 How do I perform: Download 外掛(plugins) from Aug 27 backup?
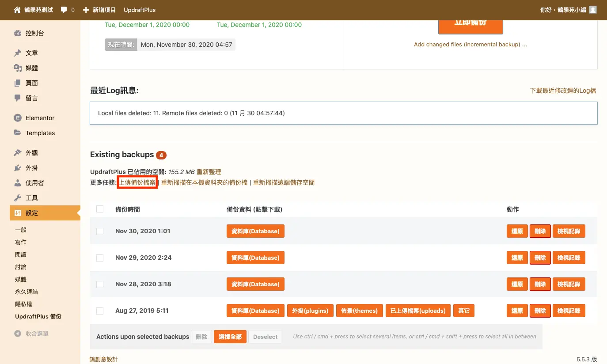point(310,311)
